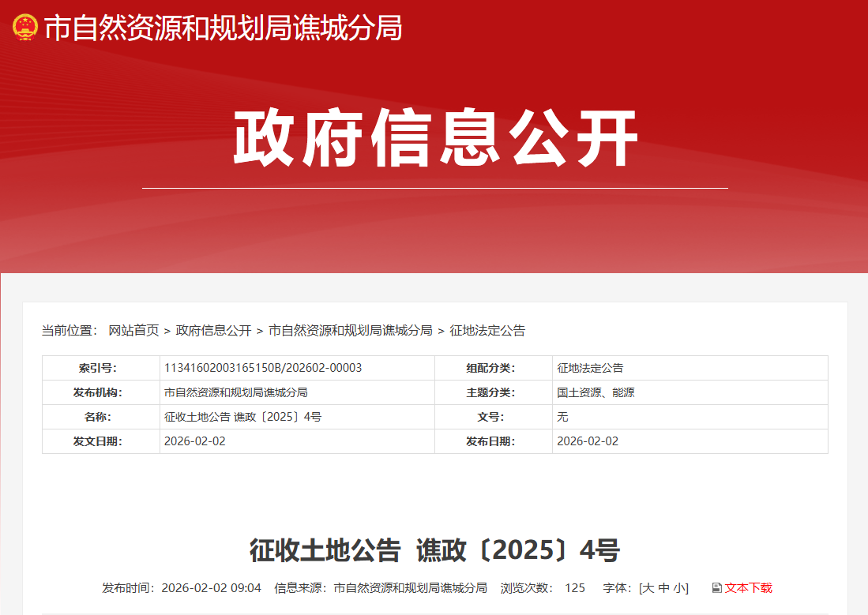Click the 发布机构 value cell
868x615 pixels.
click(x=297, y=392)
